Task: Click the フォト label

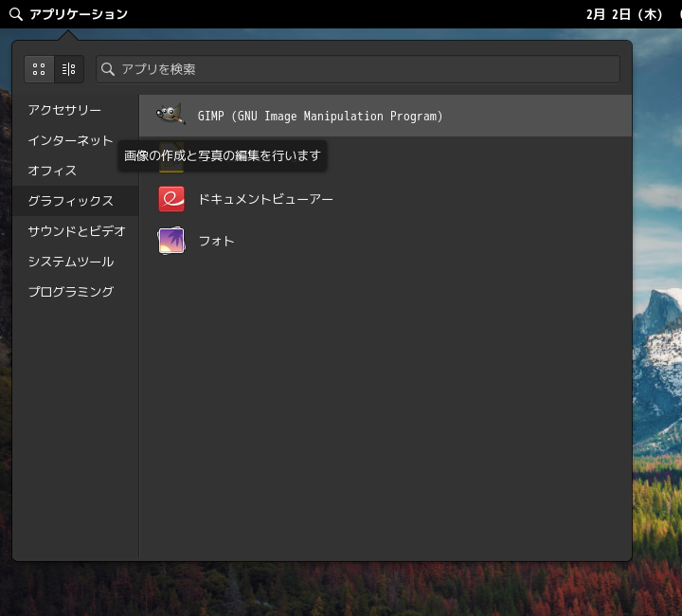Action: 216,241
